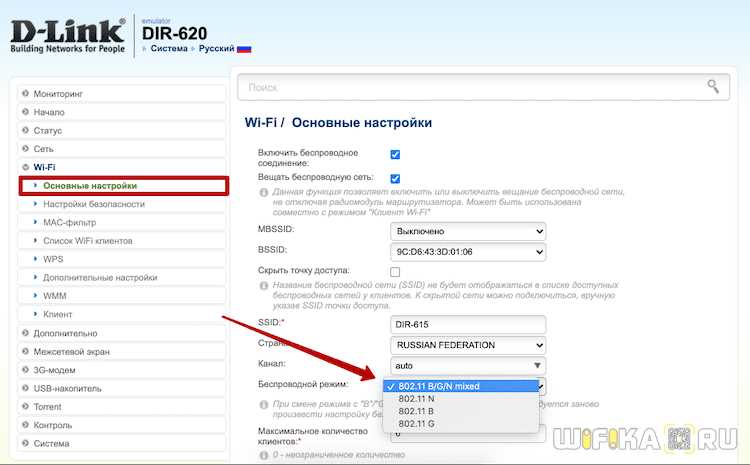
Task: Click info icon under Вещать беспроводную сеть
Action: (264, 192)
